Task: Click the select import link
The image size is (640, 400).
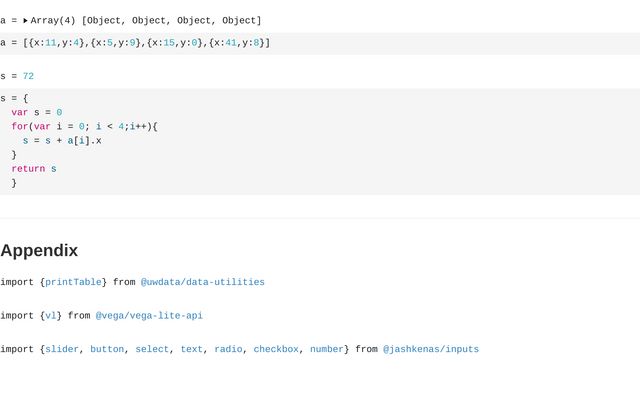Action: click(x=152, y=349)
